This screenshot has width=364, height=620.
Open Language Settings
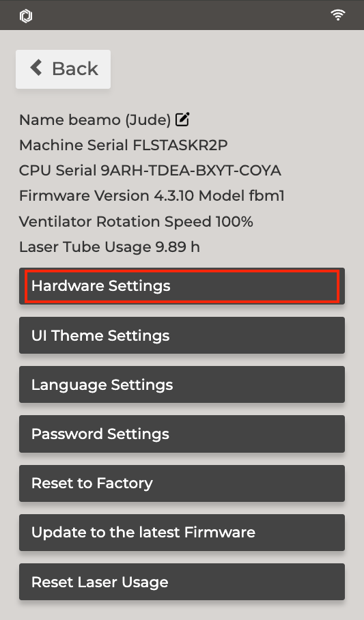[x=182, y=384]
